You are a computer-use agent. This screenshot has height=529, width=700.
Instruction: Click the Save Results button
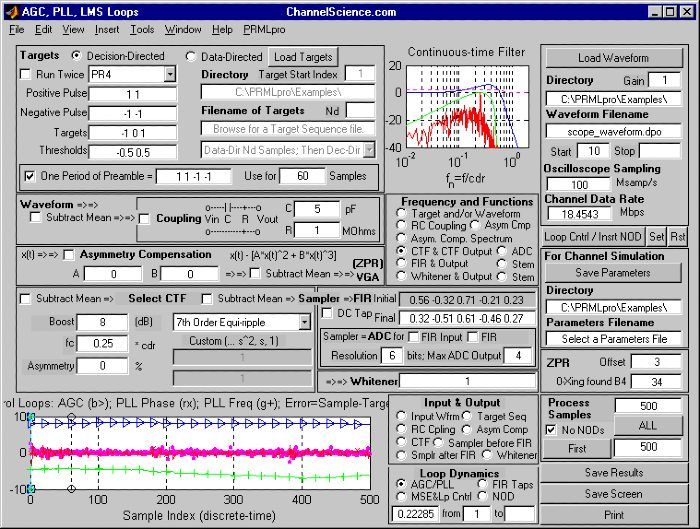click(614, 472)
